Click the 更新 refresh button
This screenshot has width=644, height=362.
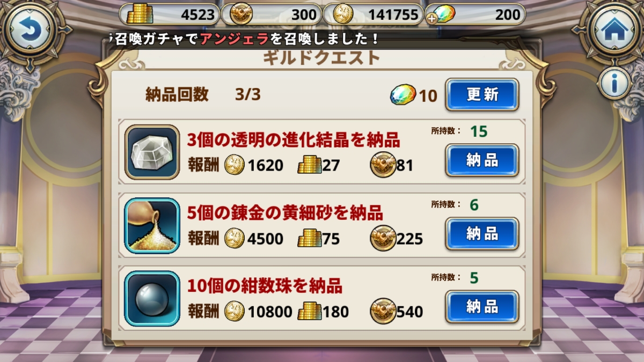tap(482, 94)
